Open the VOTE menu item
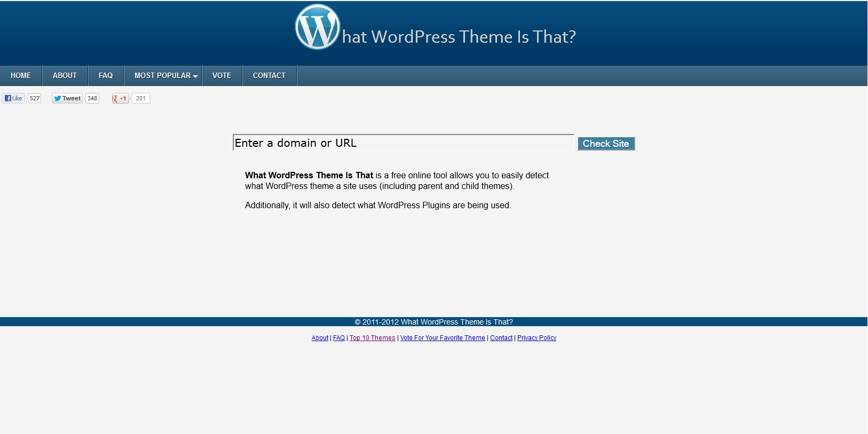Screen dimensions: 868x434 tap(222, 75)
